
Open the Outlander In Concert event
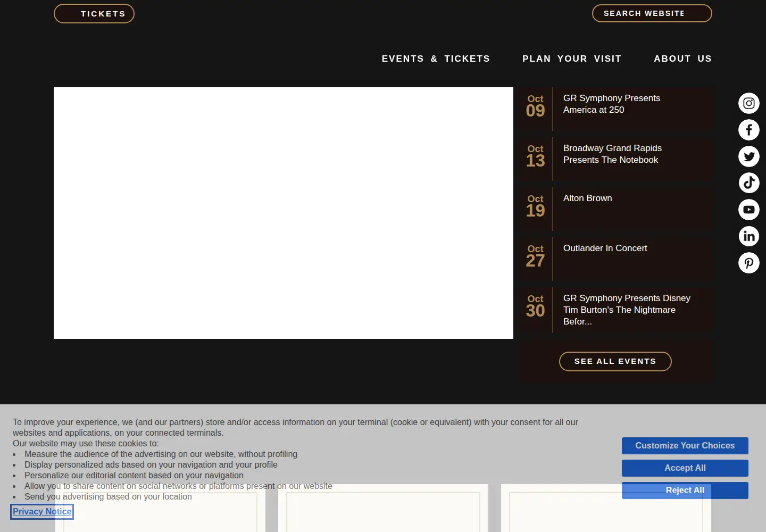point(605,248)
